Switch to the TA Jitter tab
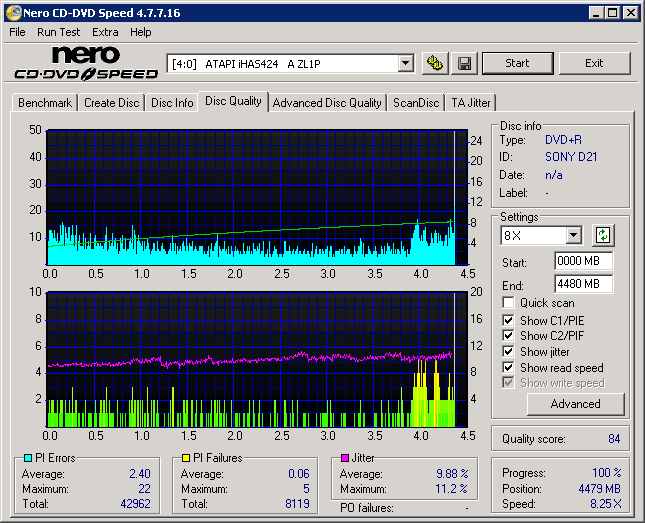Screen dimensions: 645x523 [470, 103]
